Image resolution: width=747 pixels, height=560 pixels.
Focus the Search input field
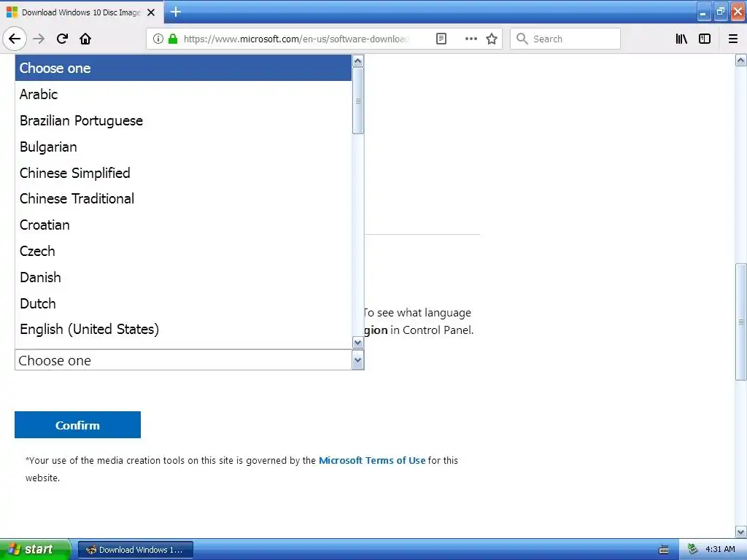click(565, 39)
